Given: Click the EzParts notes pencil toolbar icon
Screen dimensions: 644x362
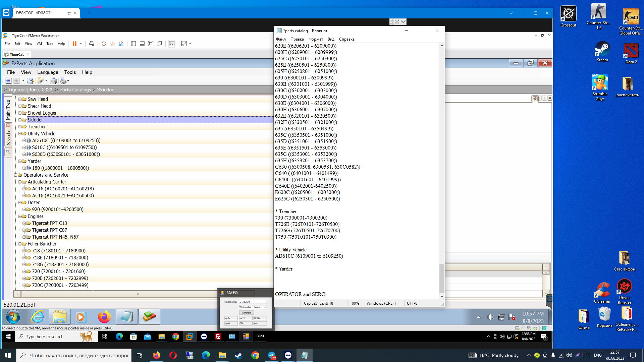Looking at the screenshot, I should pos(40,81).
